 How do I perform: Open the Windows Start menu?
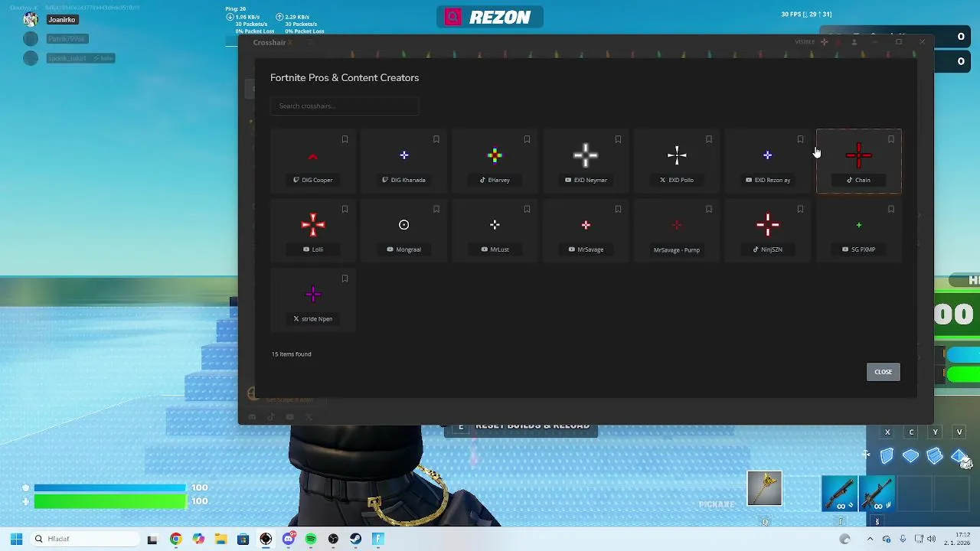[16, 539]
